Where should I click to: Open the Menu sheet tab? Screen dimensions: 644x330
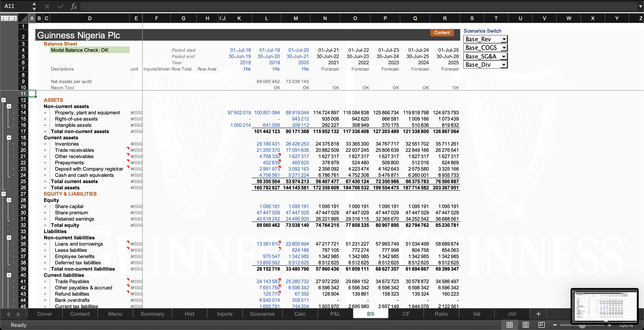click(115, 314)
